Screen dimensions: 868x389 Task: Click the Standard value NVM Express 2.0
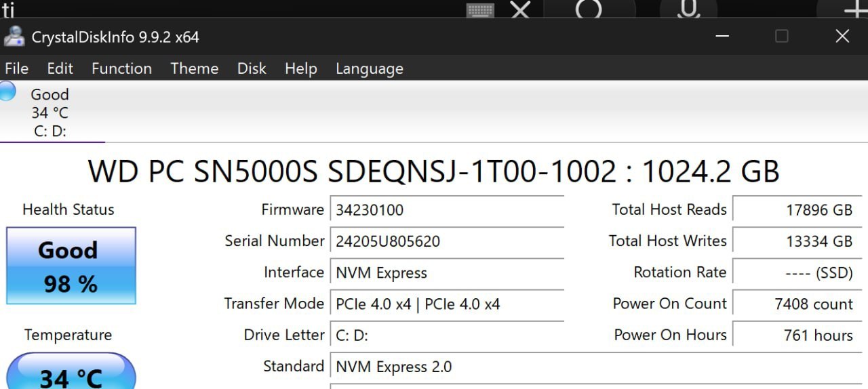[x=595, y=367]
